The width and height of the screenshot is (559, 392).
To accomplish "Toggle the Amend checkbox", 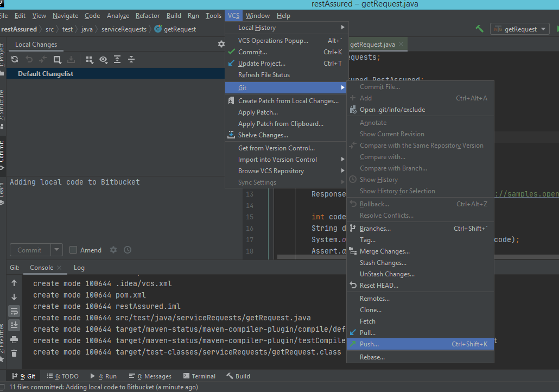I will click(73, 250).
